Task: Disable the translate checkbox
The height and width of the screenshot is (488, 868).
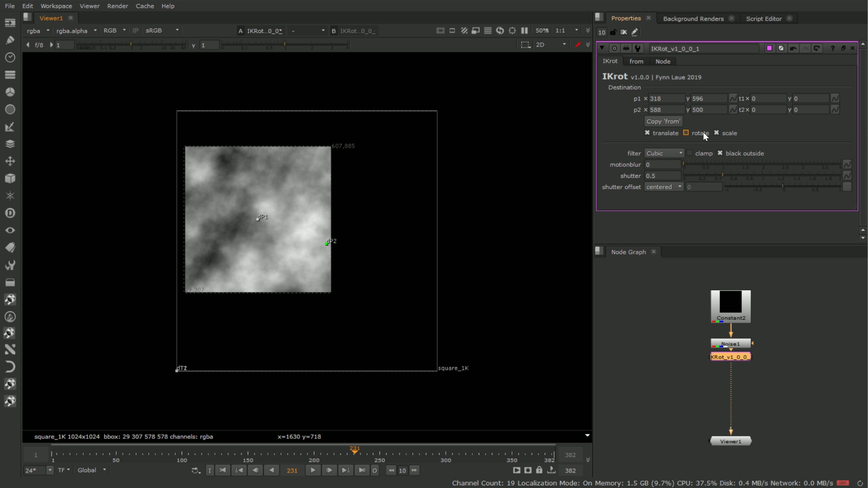Action: pyautogui.click(x=647, y=133)
